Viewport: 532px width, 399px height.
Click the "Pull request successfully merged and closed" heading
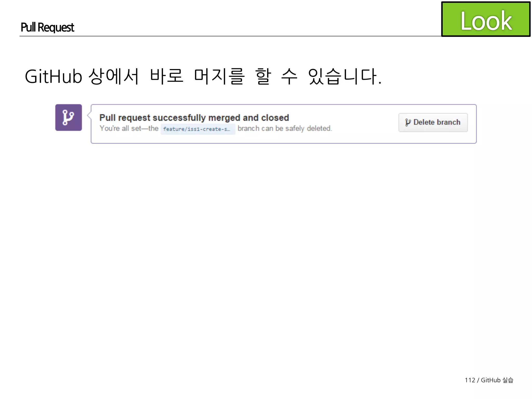194,118
